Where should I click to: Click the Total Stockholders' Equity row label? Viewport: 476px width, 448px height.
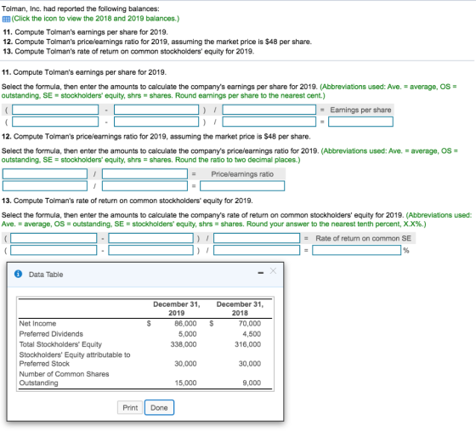coord(60,344)
